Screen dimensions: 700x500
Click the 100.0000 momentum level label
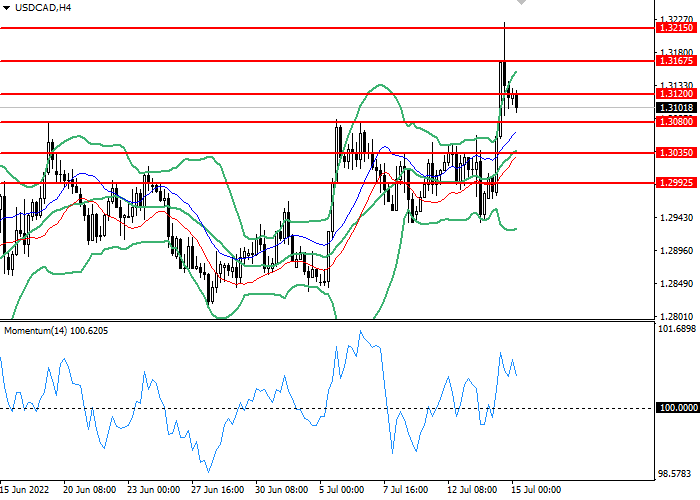(675, 409)
